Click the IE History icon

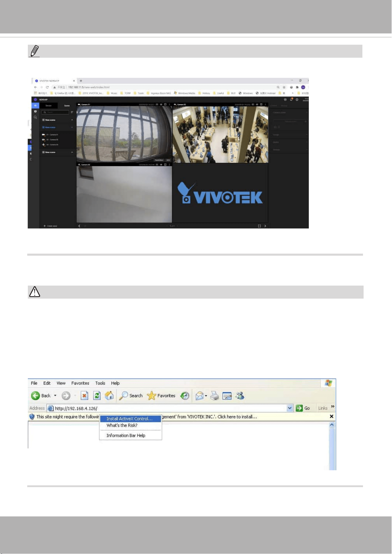pos(185,396)
